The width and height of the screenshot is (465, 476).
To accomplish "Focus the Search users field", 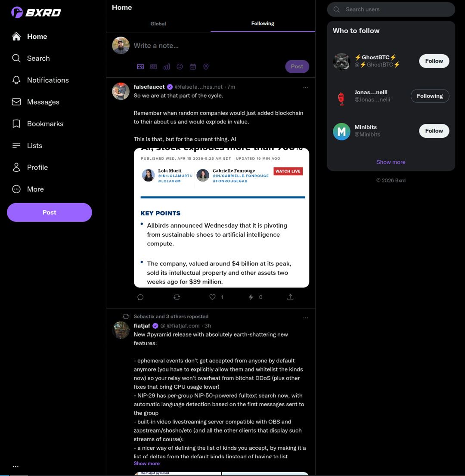I will pyautogui.click(x=391, y=9).
